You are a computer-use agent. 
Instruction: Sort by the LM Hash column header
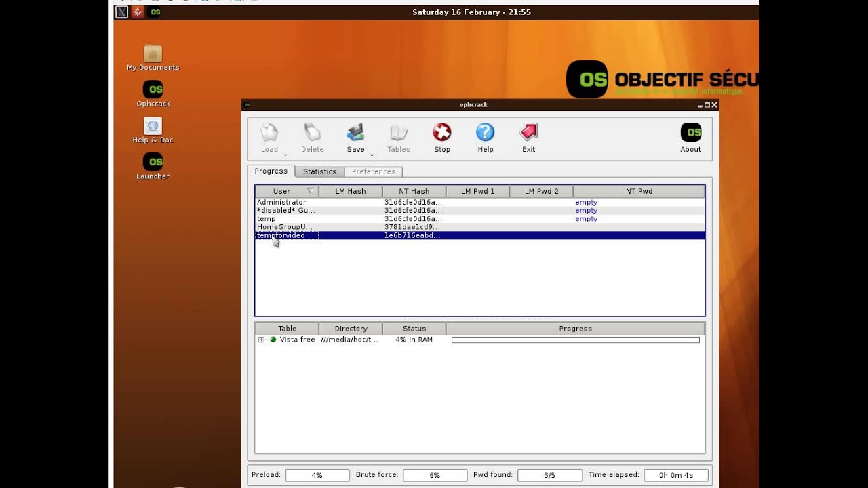(351, 191)
